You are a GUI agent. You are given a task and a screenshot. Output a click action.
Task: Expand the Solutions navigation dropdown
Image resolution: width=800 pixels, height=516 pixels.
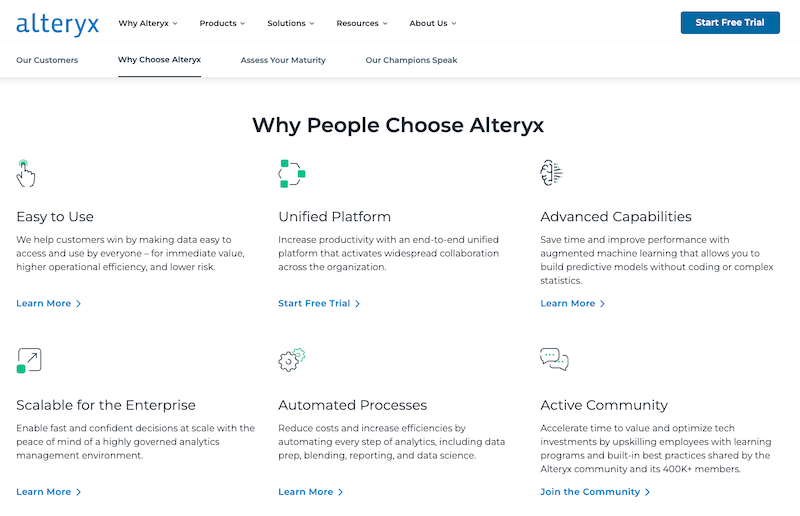point(291,23)
